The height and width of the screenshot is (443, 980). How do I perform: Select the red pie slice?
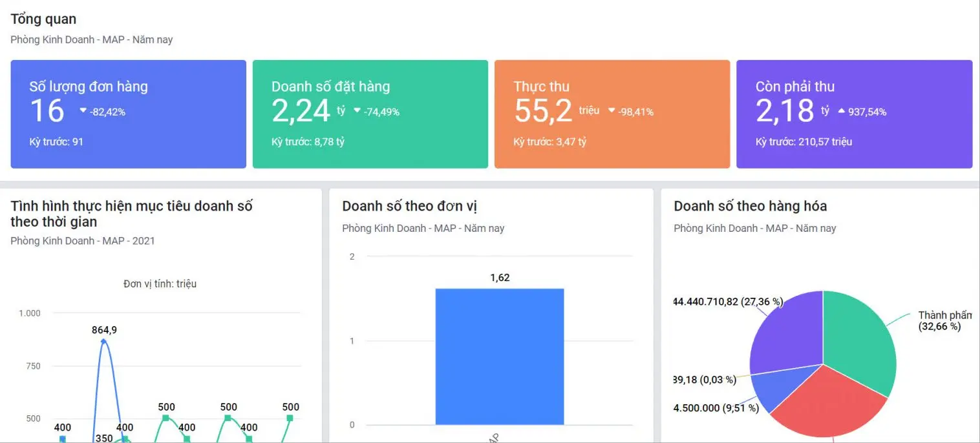point(831,404)
